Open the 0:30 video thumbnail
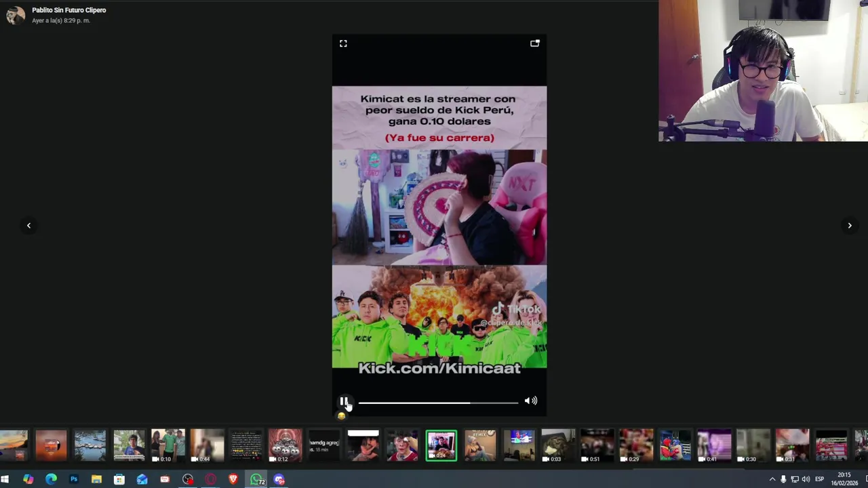 [x=753, y=445]
